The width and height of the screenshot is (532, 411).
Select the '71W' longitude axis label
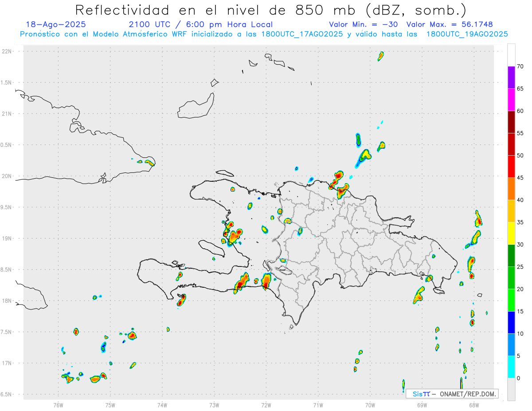click(x=318, y=405)
